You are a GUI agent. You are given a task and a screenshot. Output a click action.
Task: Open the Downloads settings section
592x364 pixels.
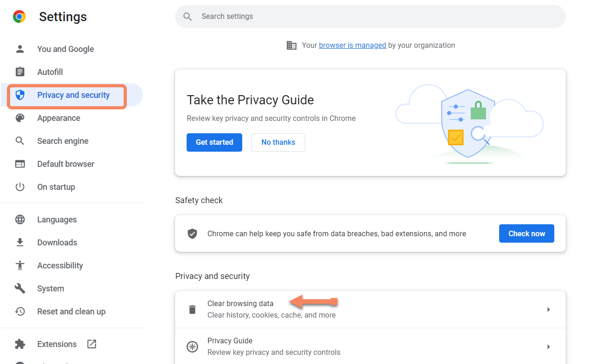tap(57, 243)
